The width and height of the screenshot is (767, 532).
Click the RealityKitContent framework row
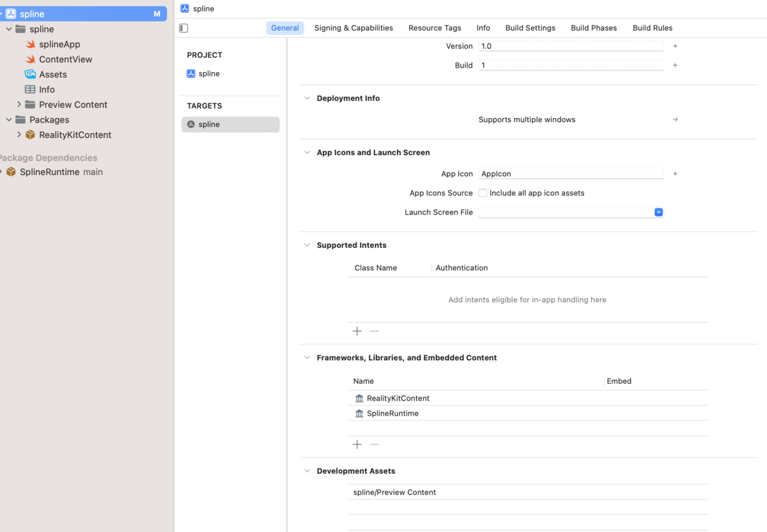(x=528, y=398)
